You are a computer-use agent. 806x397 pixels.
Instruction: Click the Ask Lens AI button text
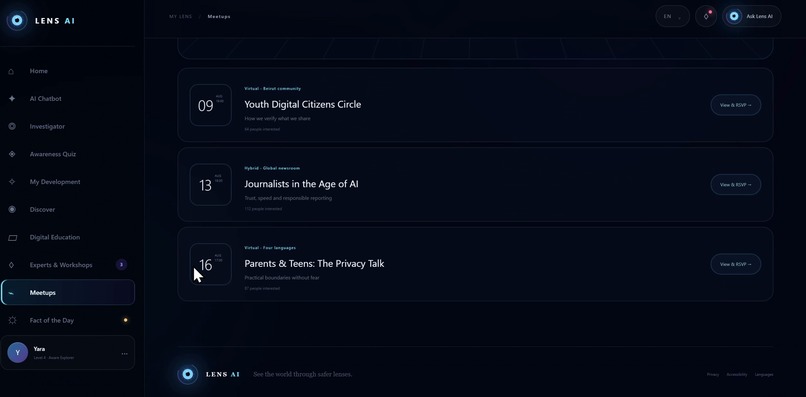pos(759,16)
